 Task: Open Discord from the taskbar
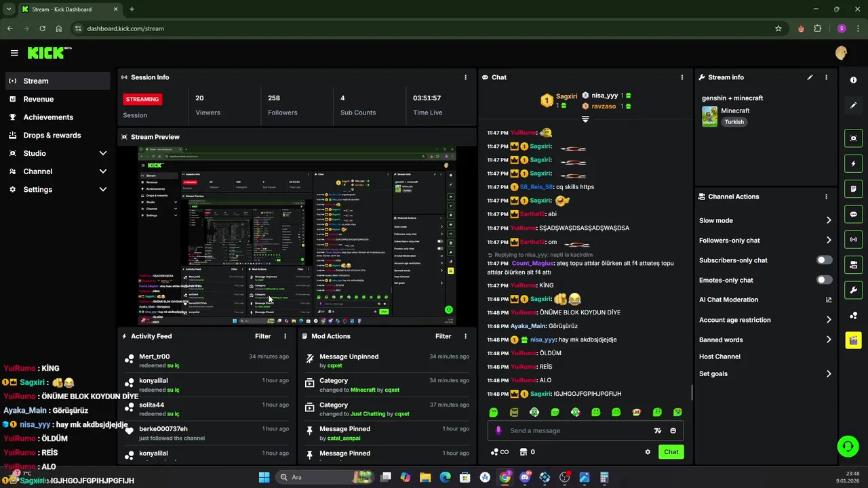click(x=525, y=477)
